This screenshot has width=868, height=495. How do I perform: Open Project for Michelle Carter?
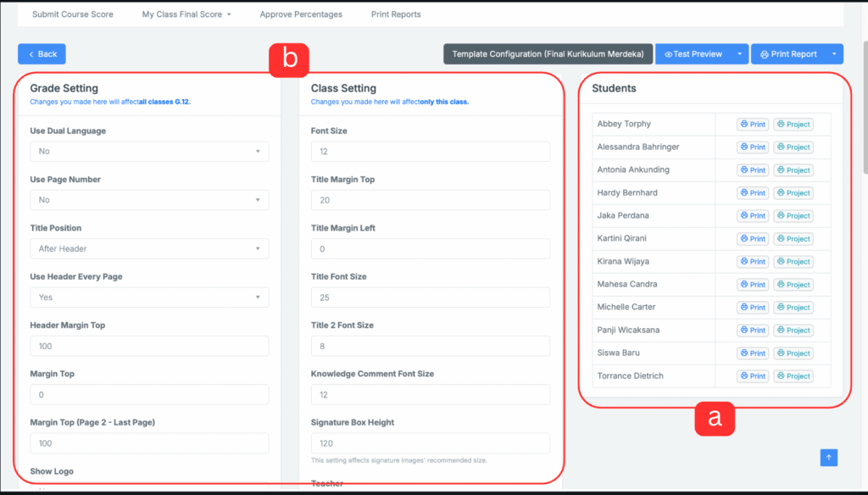click(x=793, y=308)
